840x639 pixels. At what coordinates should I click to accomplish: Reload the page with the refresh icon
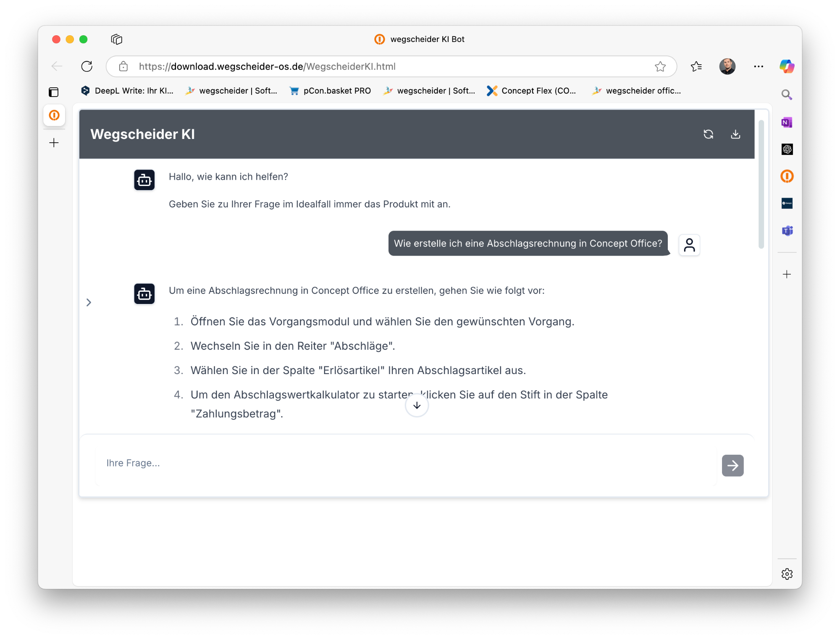[87, 66]
